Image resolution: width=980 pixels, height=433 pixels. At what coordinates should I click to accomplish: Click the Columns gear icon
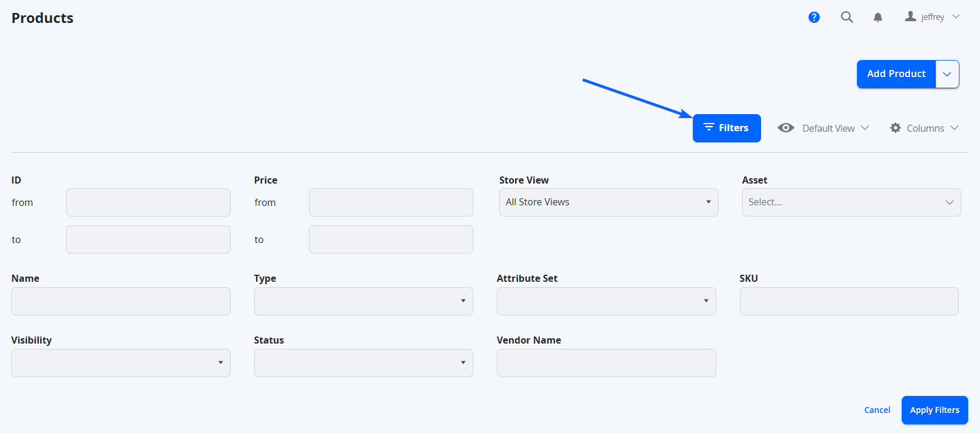(x=895, y=128)
